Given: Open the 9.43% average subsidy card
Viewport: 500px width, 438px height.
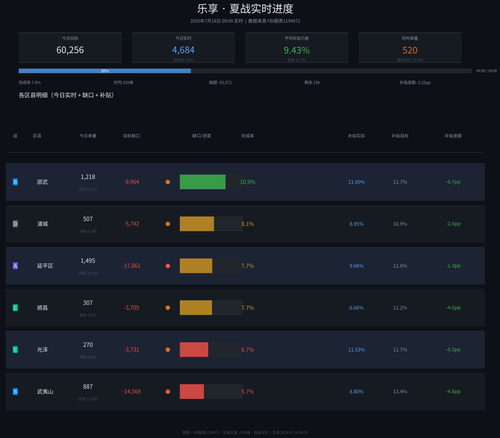Looking at the screenshot, I should click(297, 47).
